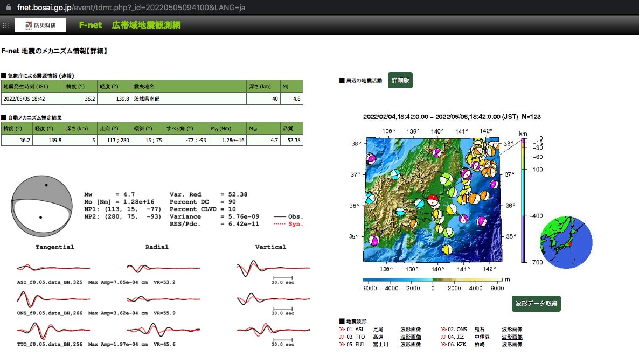Viewport: 639px width, 364px height.
Task: Click the 防災科研 logo
Action: pos(40,25)
